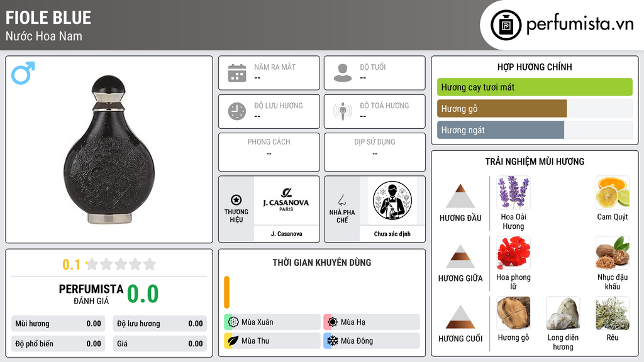The image size is (644, 362).
Task: Click the Hương giữa pyramid icon
Action: click(460, 256)
